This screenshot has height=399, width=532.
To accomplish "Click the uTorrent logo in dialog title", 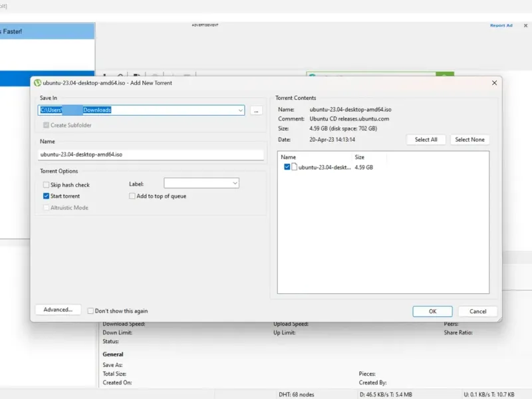I will pos(37,82).
